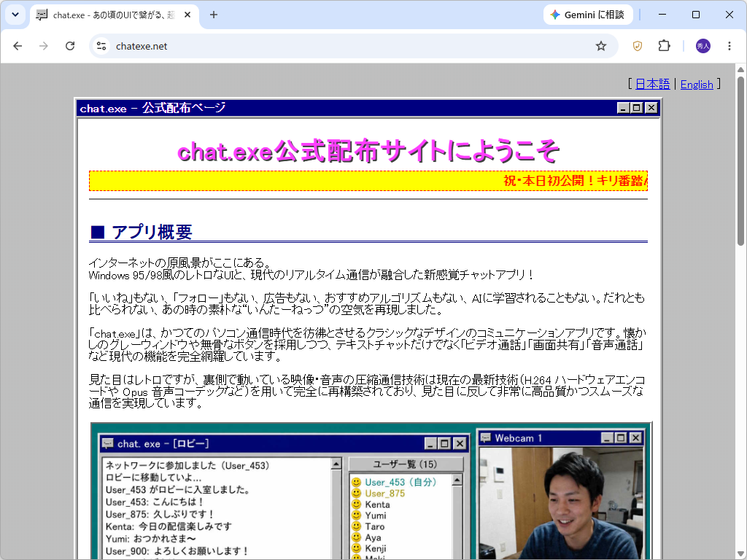Click the Gemini に相談 button
The image size is (747, 560).
[x=588, y=15]
